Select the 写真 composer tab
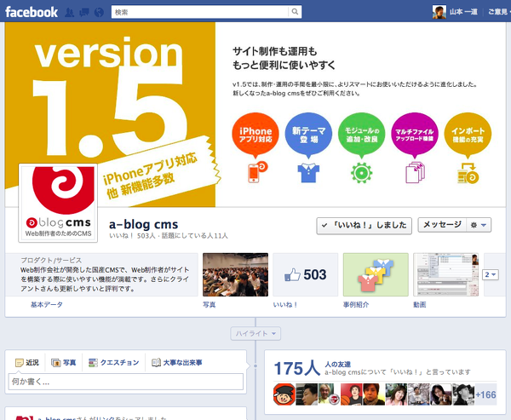Viewport: 511px width, 420px height. point(64,362)
